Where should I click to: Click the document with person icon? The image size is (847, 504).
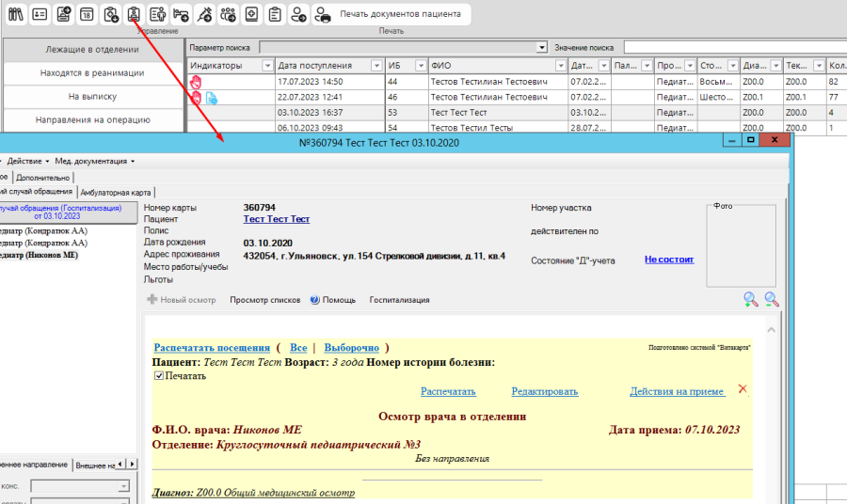[x=157, y=14]
